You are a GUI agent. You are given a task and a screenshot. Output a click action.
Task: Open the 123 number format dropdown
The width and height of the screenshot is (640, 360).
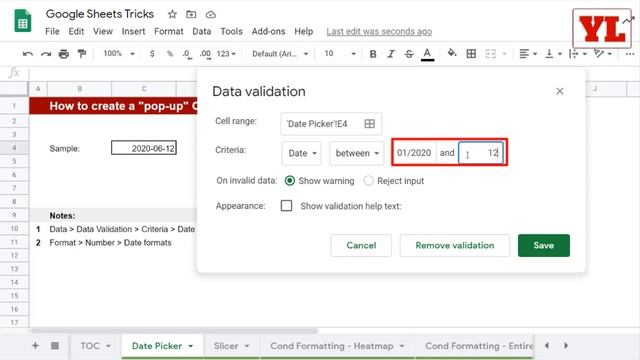coord(226,54)
